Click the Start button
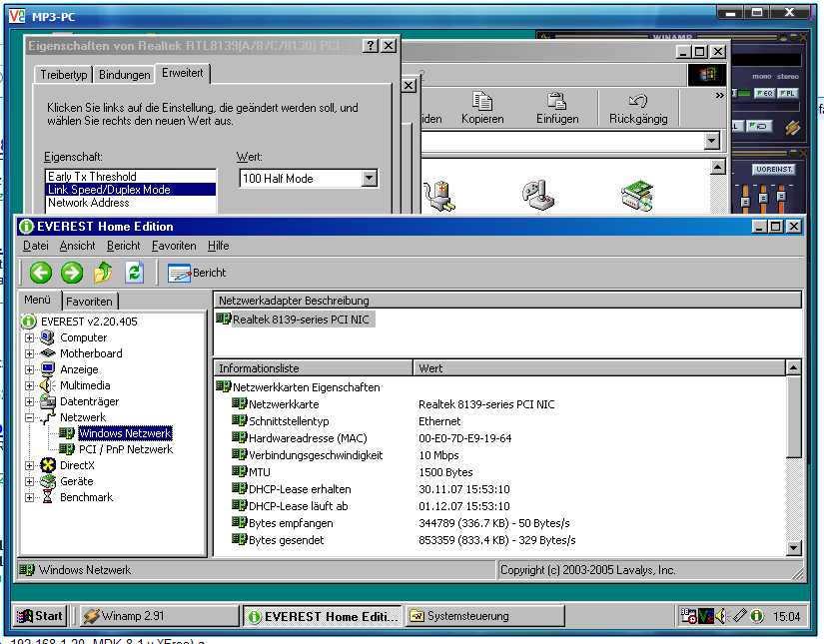824x644 pixels. click(40, 616)
